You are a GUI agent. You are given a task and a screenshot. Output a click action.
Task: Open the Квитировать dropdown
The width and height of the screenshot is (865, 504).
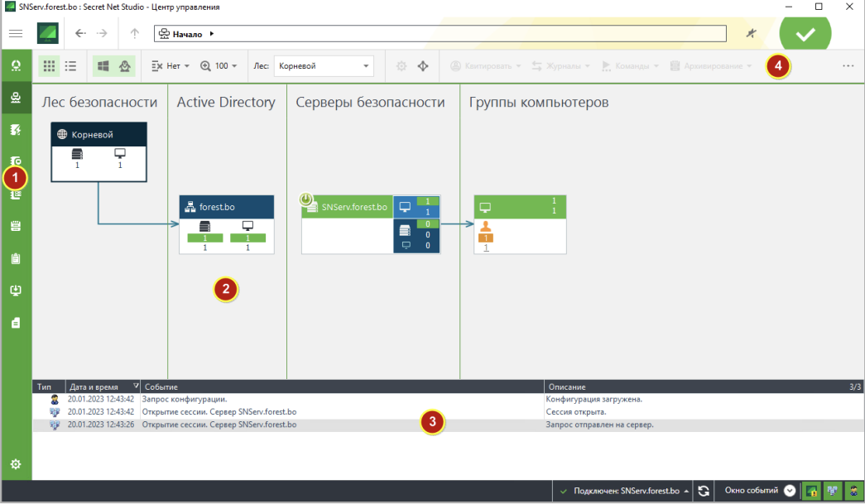(x=485, y=66)
